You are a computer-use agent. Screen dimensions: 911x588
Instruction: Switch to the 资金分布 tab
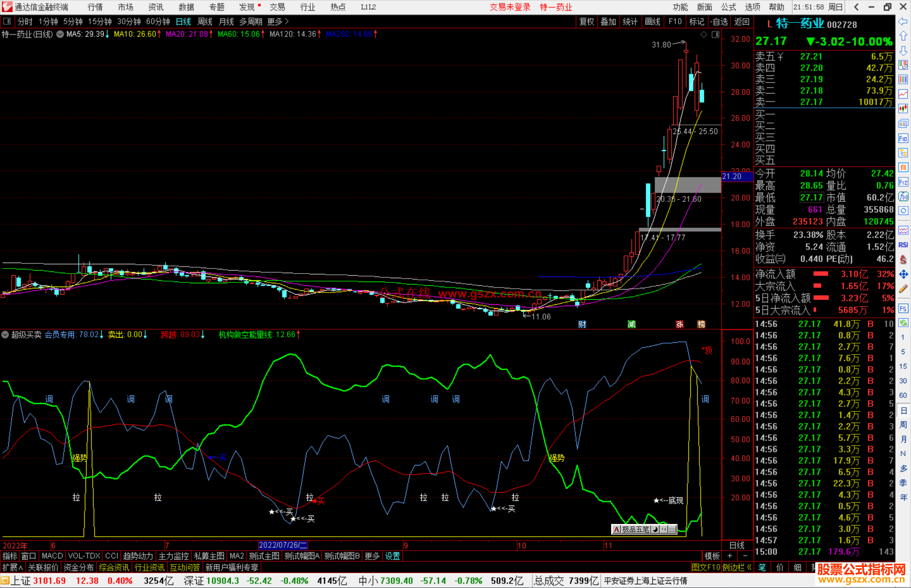tap(79, 568)
